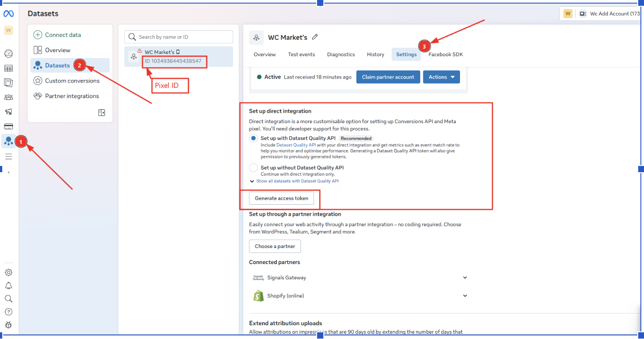The image size is (644, 339).
Task: Open the notifications bell icon
Action: point(8,285)
